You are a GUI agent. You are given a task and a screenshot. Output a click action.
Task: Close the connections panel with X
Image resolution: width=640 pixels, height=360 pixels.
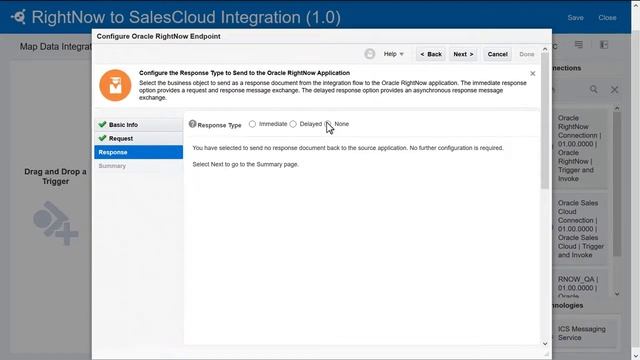pyautogui.click(x=614, y=89)
